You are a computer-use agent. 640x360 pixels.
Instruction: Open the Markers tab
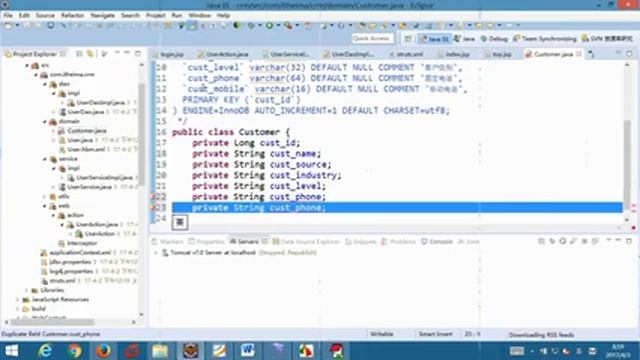pos(168,242)
